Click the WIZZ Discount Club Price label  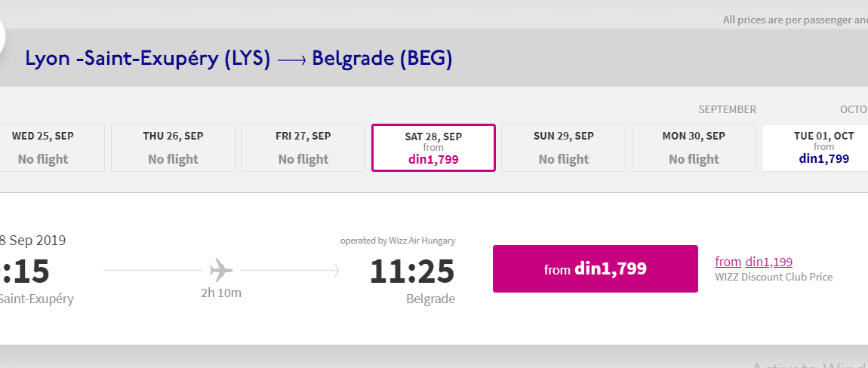(x=774, y=277)
